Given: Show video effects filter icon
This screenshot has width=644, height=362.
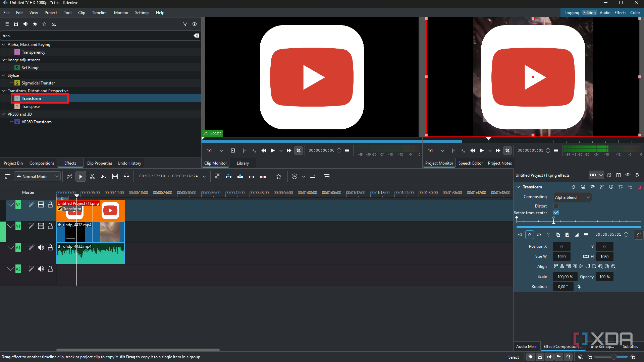Looking at the screenshot, I should tap(16, 24).
